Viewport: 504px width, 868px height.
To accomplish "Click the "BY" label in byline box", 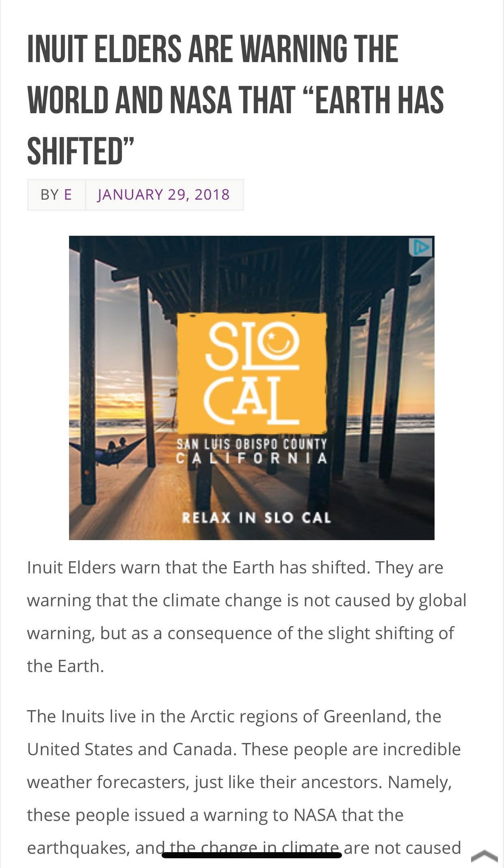I will coord(50,195).
